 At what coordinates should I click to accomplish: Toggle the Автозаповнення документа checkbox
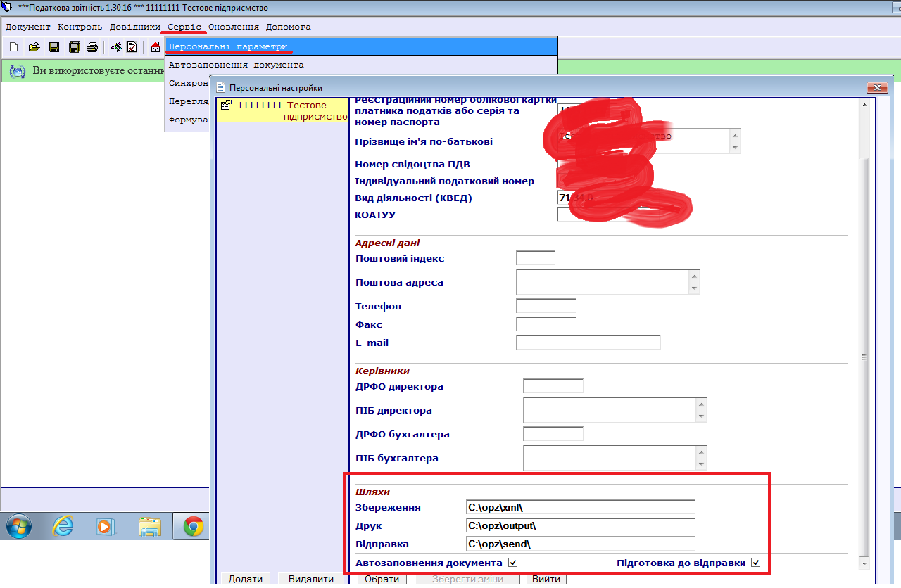[x=513, y=563]
